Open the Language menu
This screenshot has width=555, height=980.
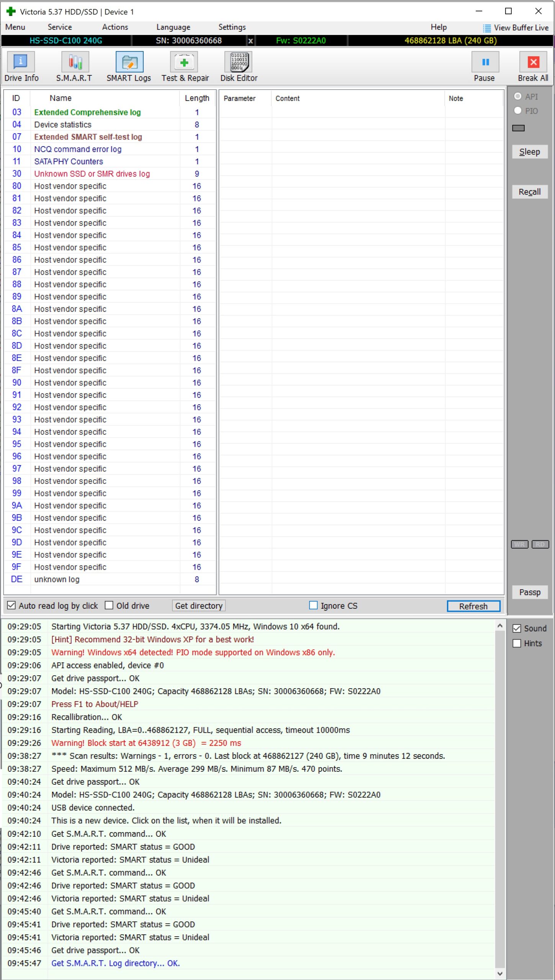(x=173, y=27)
